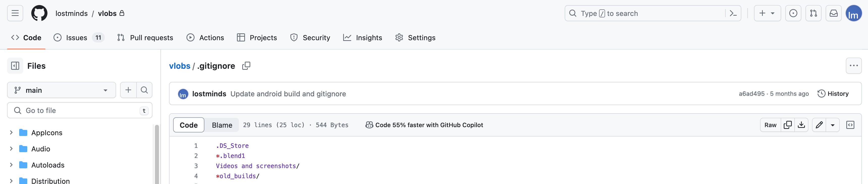Image resolution: width=868 pixels, height=184 pixels.
Task: Open the command palette icon
Action: (733, 13)
